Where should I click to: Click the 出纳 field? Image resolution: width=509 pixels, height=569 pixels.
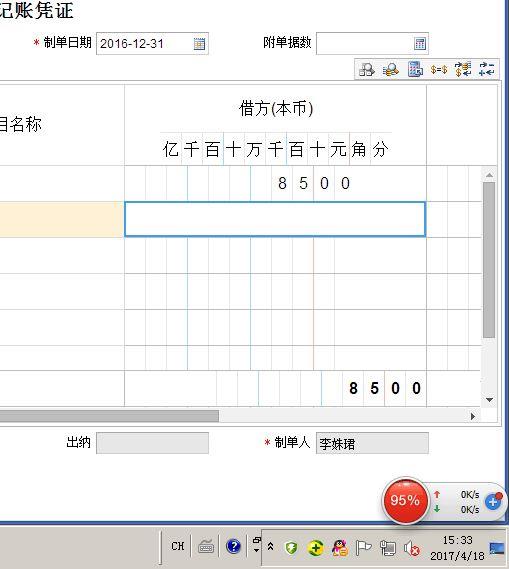(x=152, y=443)
